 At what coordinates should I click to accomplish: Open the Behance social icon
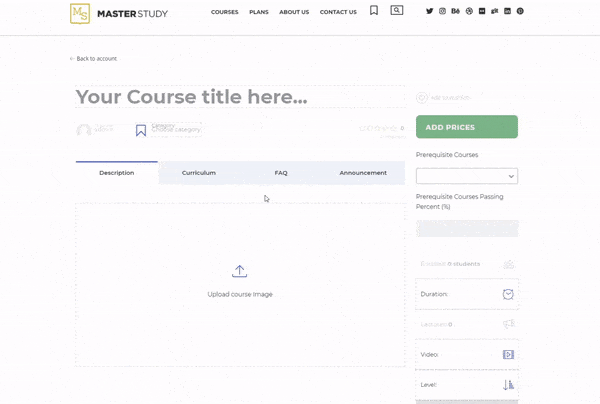pos(456,11)
